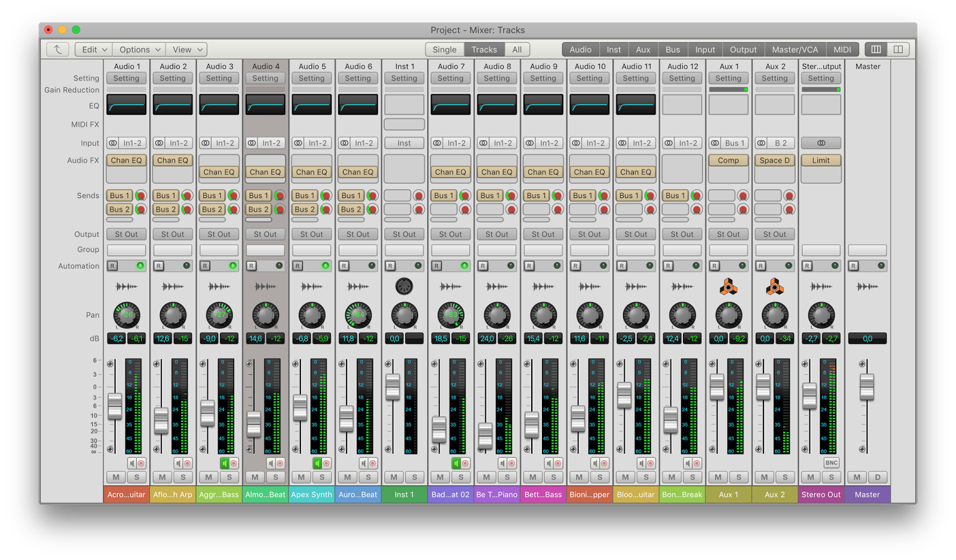Switch to wide channel strips view icon

tap(898, 50)
